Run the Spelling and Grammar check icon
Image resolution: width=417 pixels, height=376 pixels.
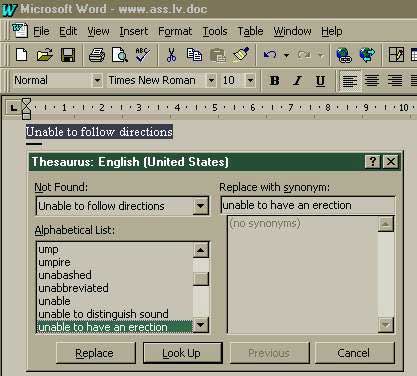pyautogui.click(x=143, y=55)
